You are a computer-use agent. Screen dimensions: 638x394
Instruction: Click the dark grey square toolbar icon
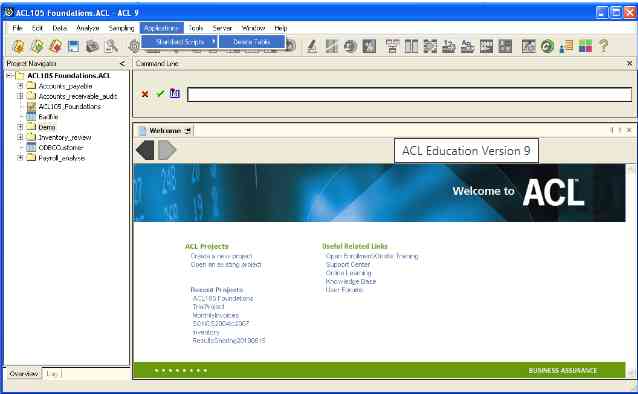369,46
